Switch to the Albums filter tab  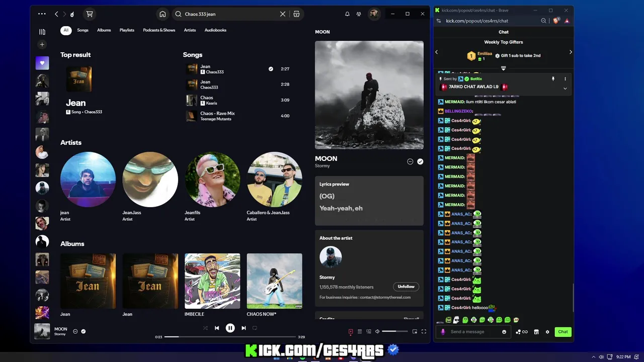click(x=104, y=30)
